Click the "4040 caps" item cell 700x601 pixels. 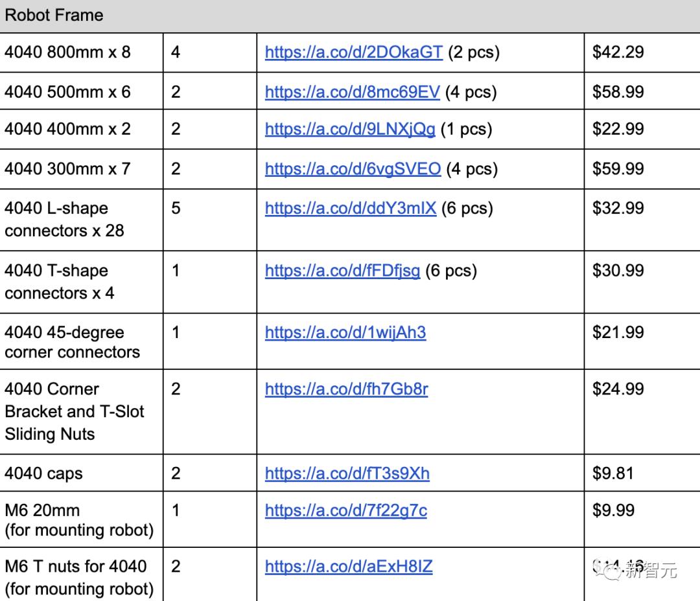(x=43, y=473)
